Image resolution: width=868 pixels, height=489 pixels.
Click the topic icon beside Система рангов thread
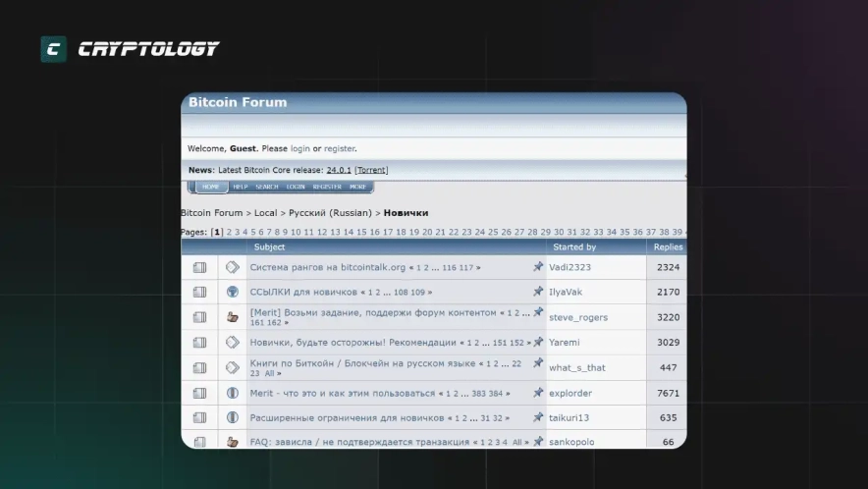(x=233, y=267)
